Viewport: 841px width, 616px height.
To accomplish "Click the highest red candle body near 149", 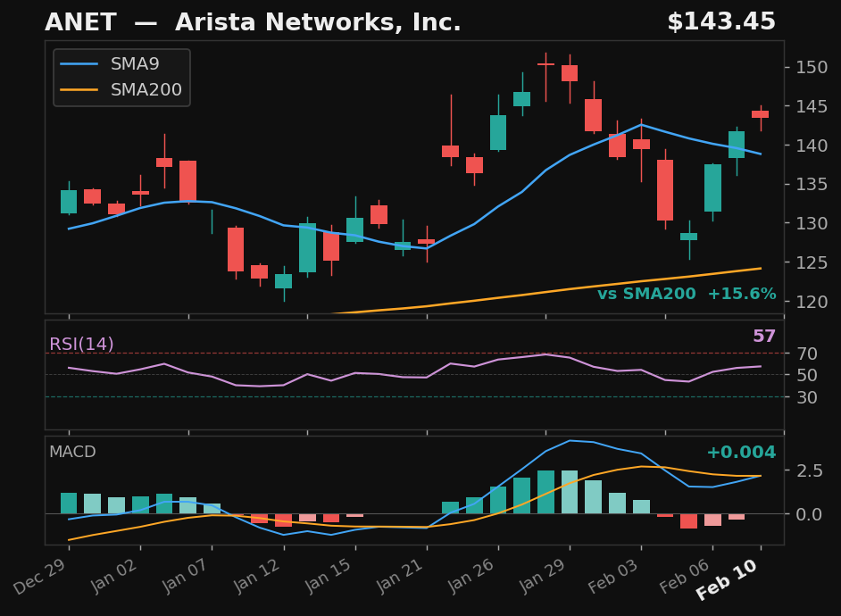I will [570, 73].
